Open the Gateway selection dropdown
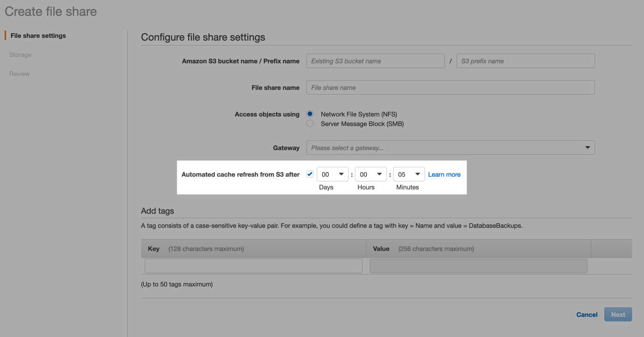 (x=450, y=147)
